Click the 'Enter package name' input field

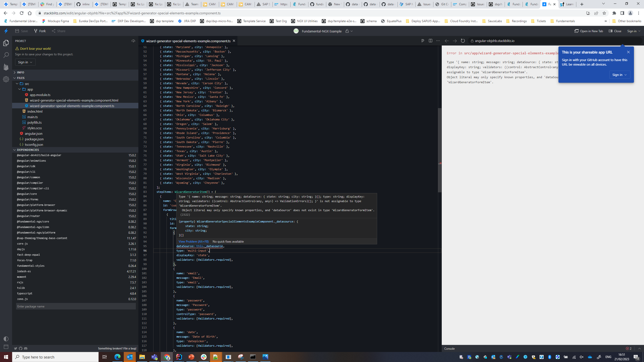click(x=75, y=306)
